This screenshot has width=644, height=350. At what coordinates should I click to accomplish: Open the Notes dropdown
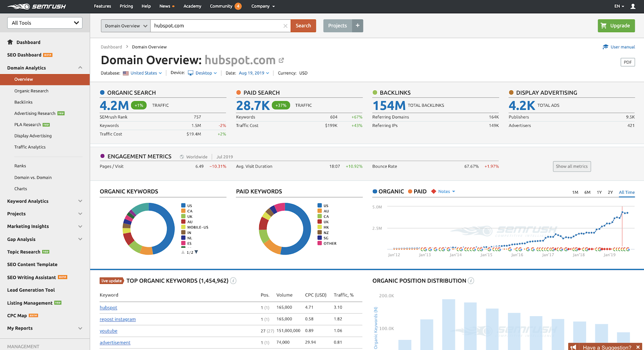pyautogui.click(x=446, y=191)
